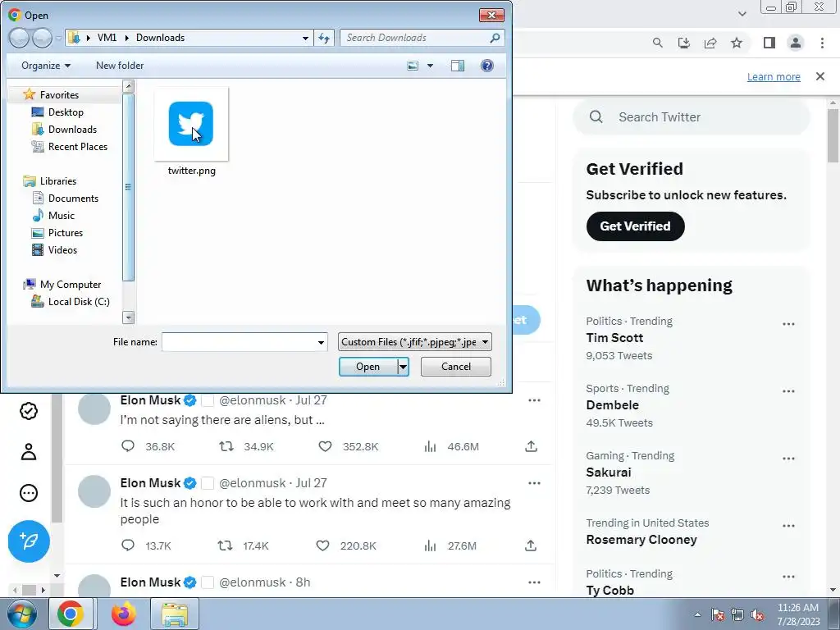This screenshot has width=840, height=630.
Task: Retweet the aliens tweet
Action: point(226,446)
